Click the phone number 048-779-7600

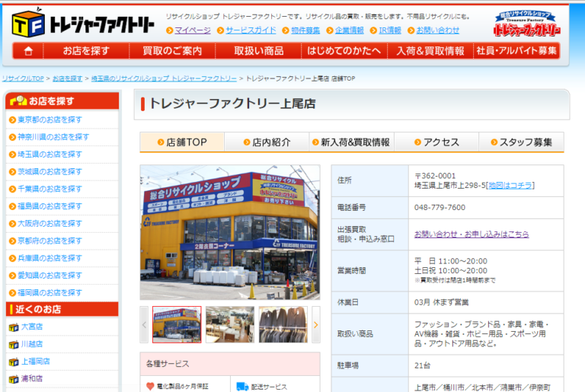(x=440, y=207)
